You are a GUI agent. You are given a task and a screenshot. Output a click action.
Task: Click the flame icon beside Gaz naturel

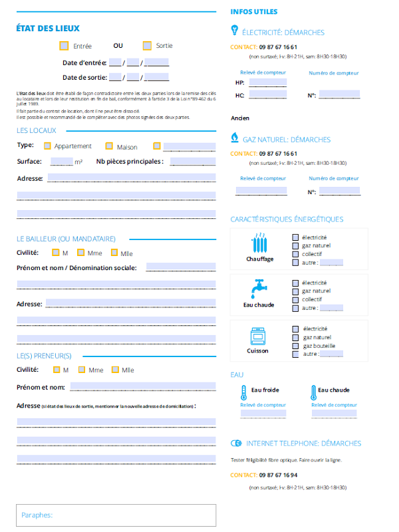click(x=235, y=138)
